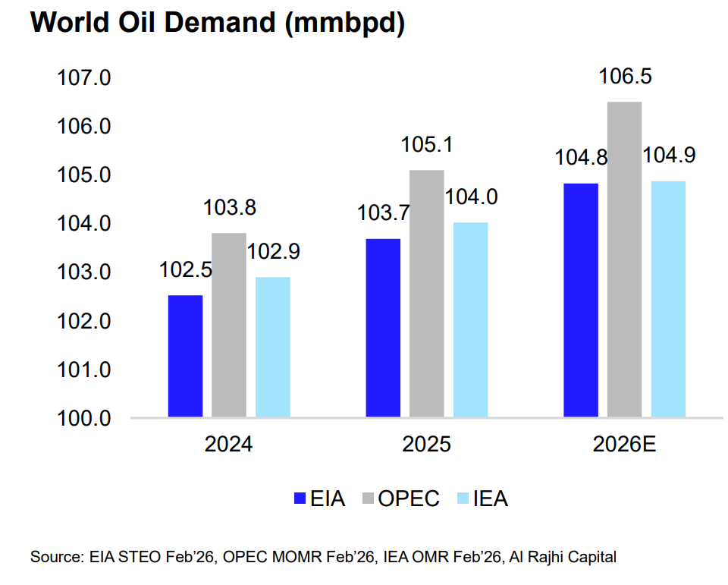Viewport: 728px width, 585px height.
Task: Click the 106.5 data label
Action: (626, 77)
